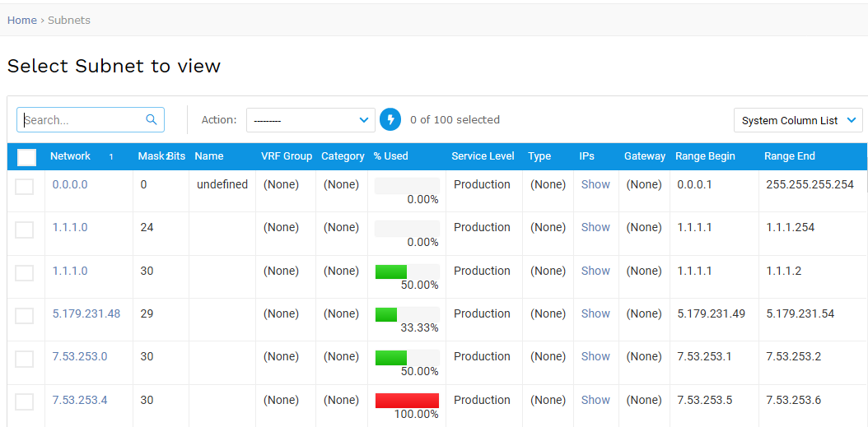This screenshot has height=427, width=868.
Task: Check the box for subnet 0.0.0.0
Action: (x=25, y=186)
